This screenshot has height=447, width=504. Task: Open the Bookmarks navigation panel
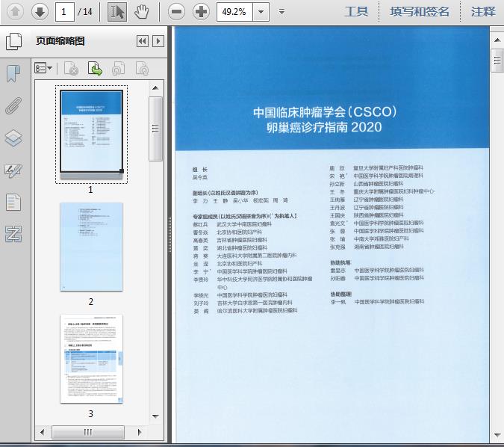13,74
